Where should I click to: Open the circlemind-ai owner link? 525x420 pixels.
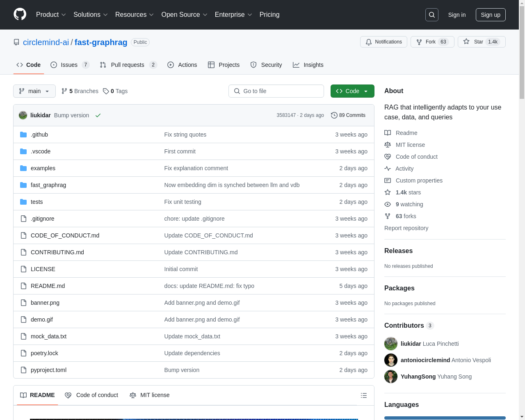click(x=46, y=42)
